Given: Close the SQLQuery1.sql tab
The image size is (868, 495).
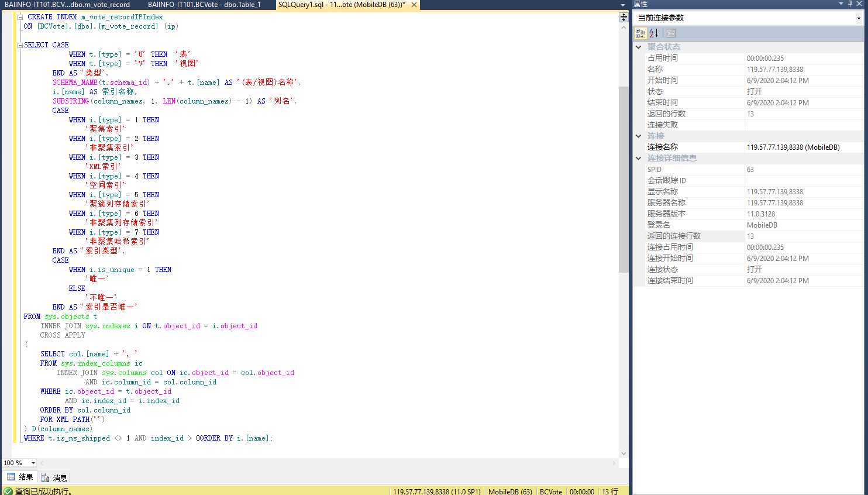Looking at the screenshot, I should pos(414,5).
